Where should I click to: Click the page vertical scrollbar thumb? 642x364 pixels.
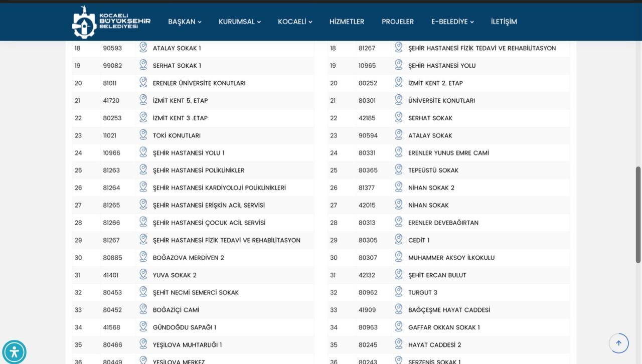638,215
